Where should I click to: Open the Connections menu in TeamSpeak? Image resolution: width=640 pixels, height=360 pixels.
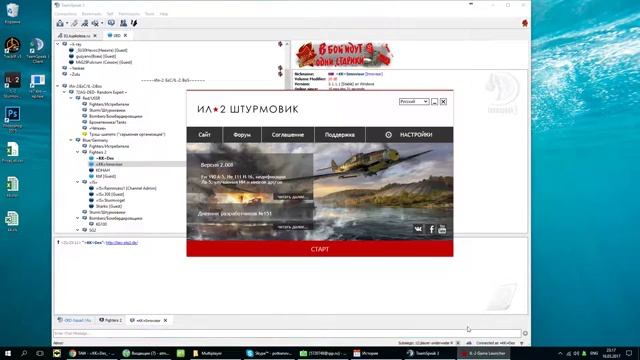click(x=66, y=14)
